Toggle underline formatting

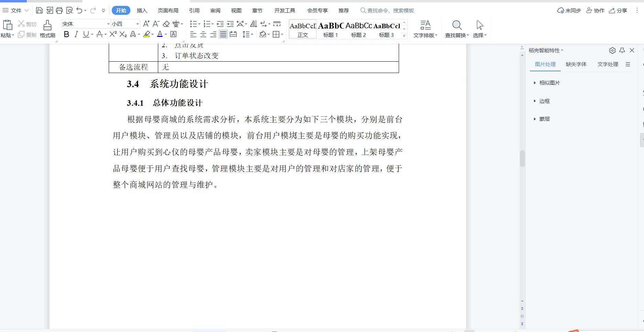[x=86, y=34]
